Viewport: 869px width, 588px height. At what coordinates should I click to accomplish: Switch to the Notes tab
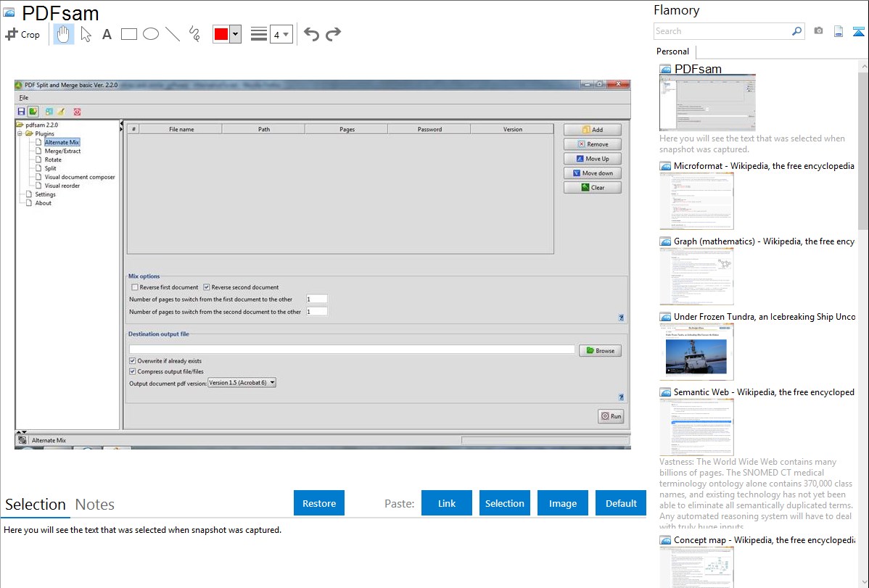pyautogui.click(x=95, y=505)
